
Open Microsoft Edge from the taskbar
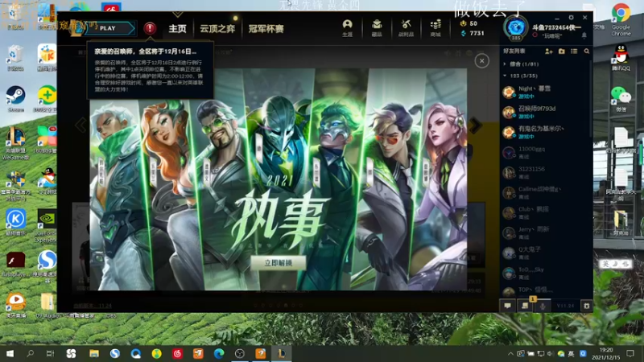point(219,353)
